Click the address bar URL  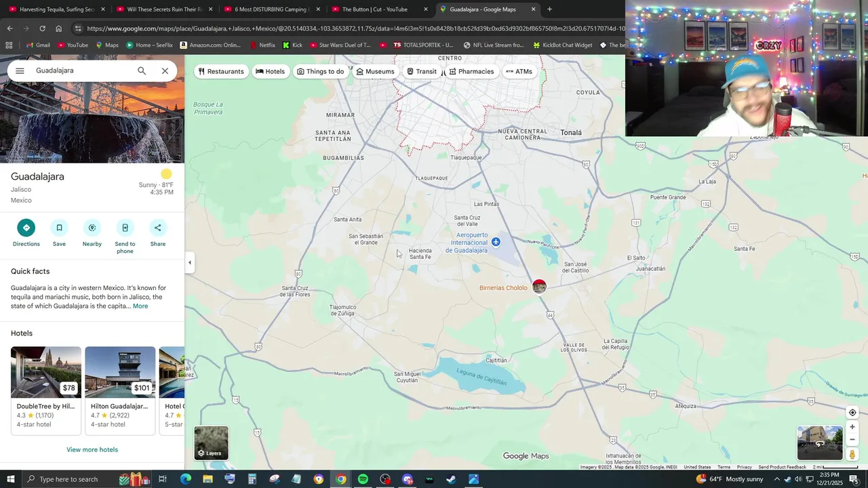click(x=355, y=28)
